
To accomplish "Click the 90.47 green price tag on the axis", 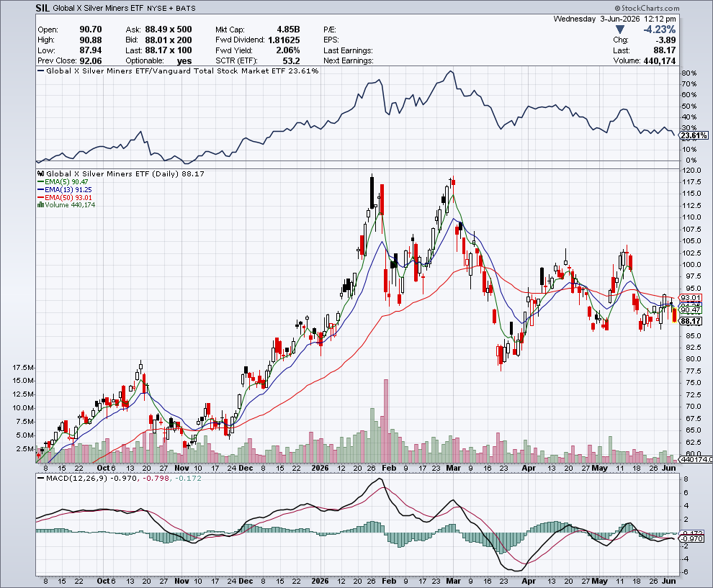I will [691, 310].
